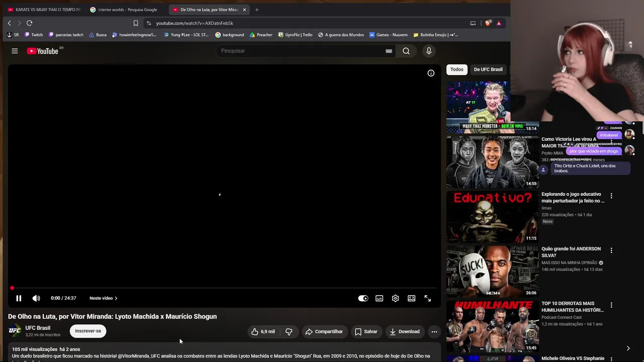Download the video
The height and width of the screenshot is (362, 644).
[405, 332]
